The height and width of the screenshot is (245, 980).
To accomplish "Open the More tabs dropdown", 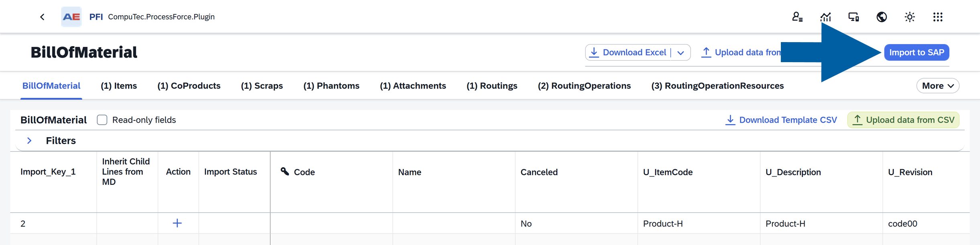I will coord(937,86).
